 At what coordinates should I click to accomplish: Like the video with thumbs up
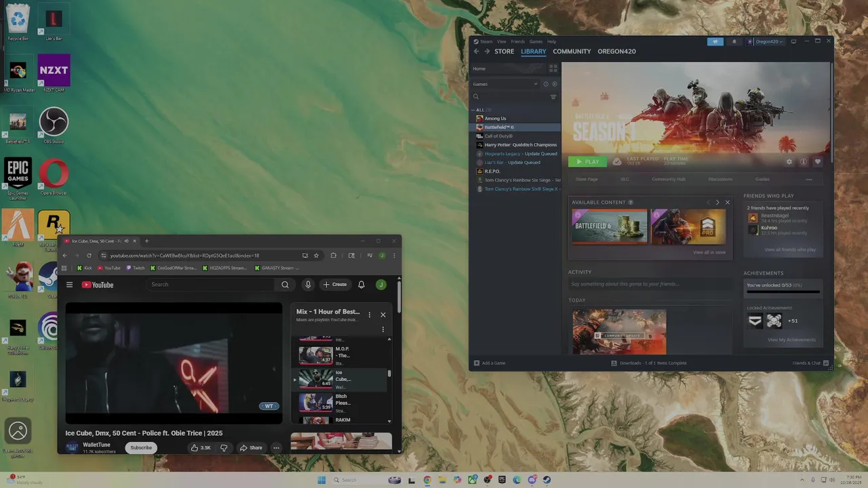click(x=201, y=447)
